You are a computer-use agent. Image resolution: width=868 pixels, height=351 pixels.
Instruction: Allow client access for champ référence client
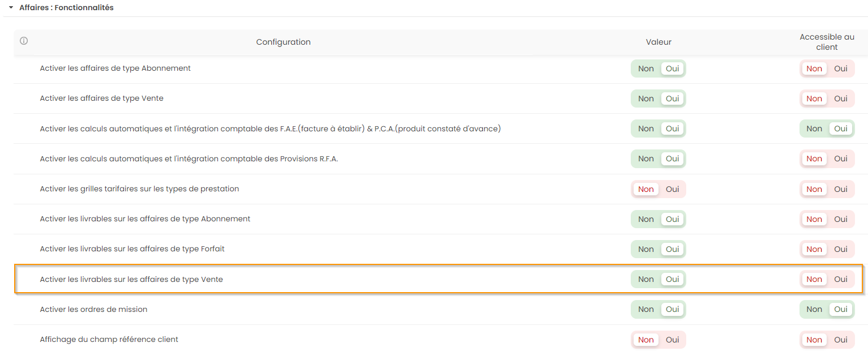coord(841,340)
